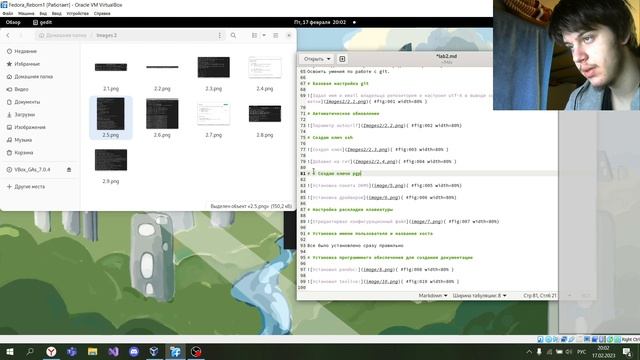This screenshot has width=640, height=360.
Task: Select thumbnail 2.9.png
Action: [111, 160]
